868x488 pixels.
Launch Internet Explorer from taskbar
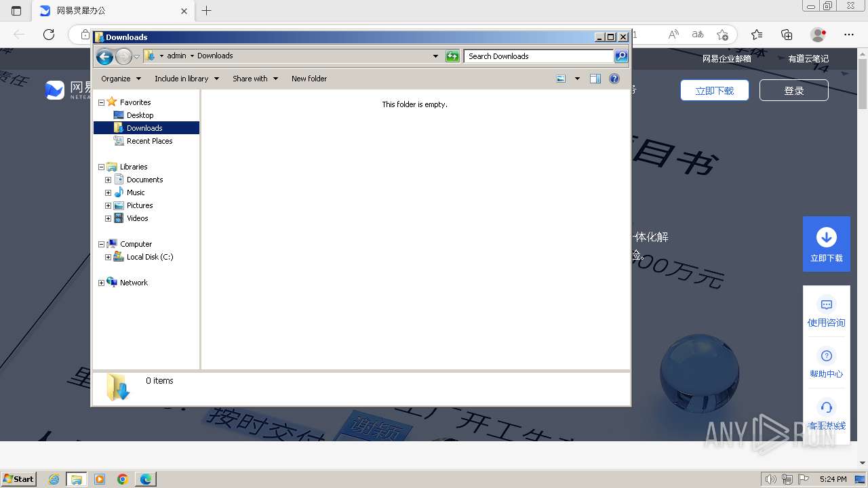pos(54,479)
